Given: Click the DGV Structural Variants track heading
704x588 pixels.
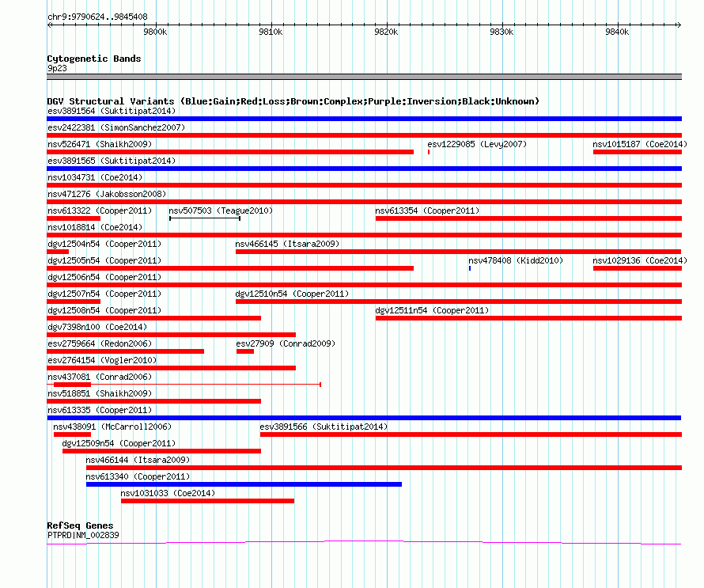Looking at the screenshot, I should click(293, 101).
